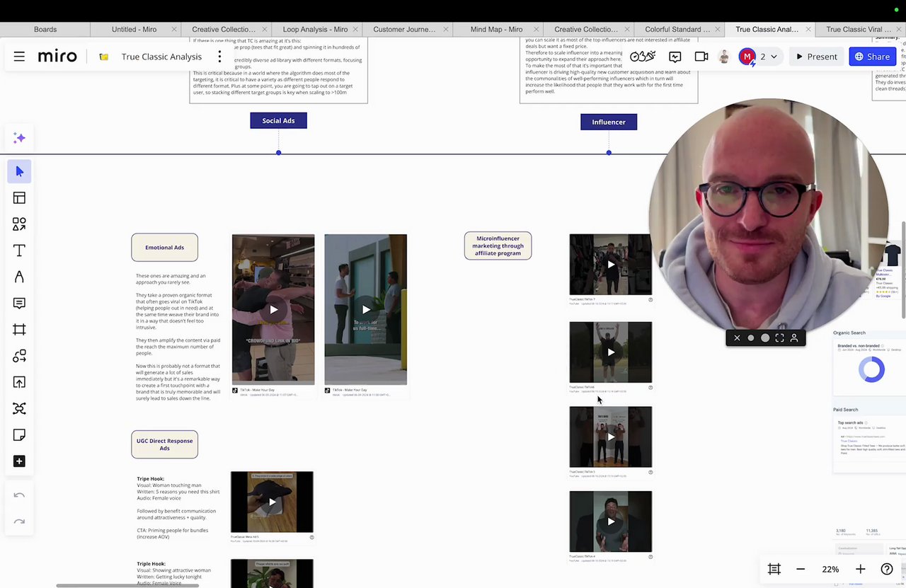Open the diagramming flow tool

(x=19, y=356)
